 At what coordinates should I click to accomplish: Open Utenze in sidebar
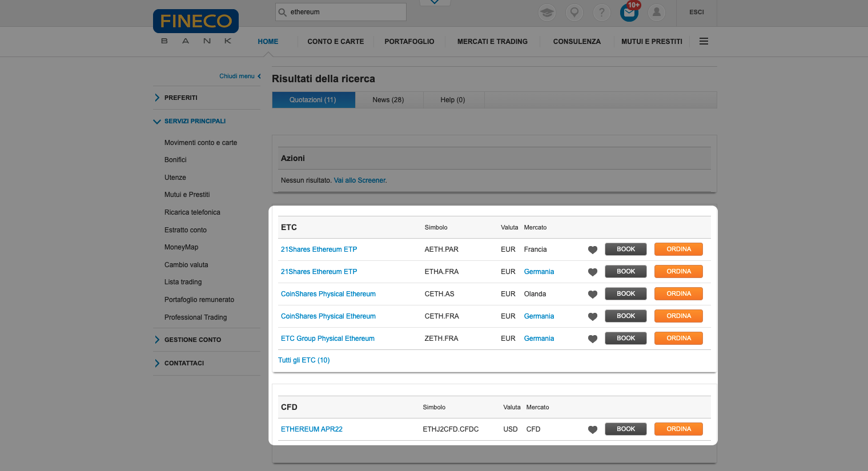coord(175,178)
